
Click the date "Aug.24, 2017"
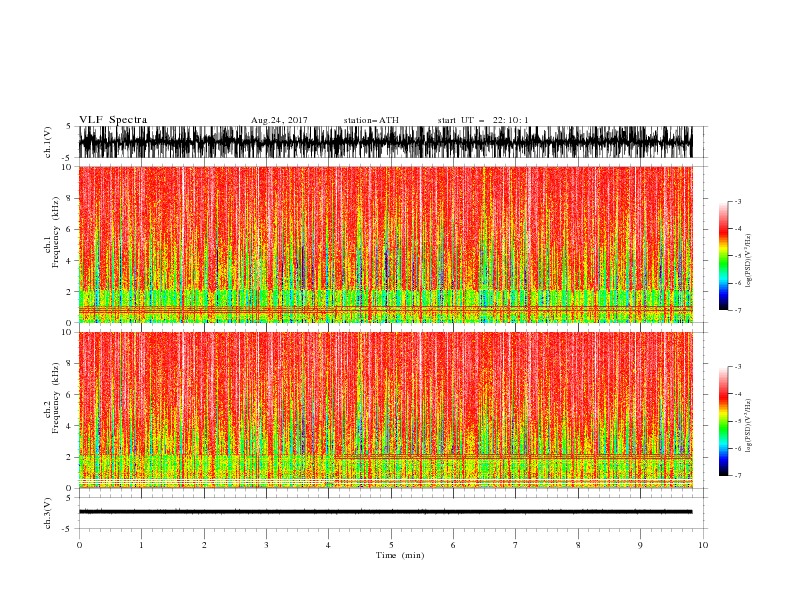[279, 120]
